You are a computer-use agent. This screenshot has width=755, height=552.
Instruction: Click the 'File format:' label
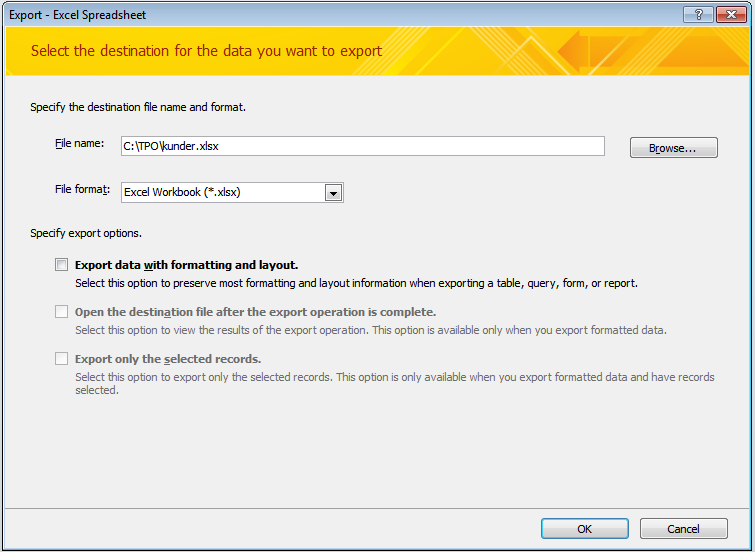pyautogui.click(x=82, y=189)
